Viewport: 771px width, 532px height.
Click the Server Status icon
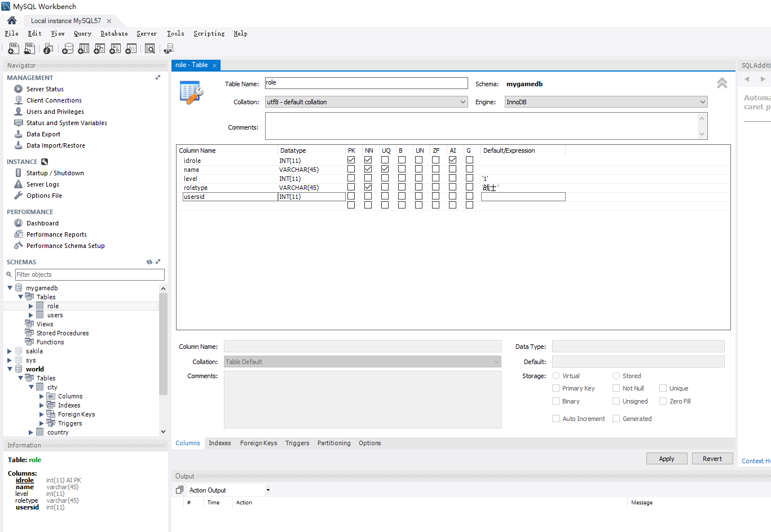(x=19, y=89)
